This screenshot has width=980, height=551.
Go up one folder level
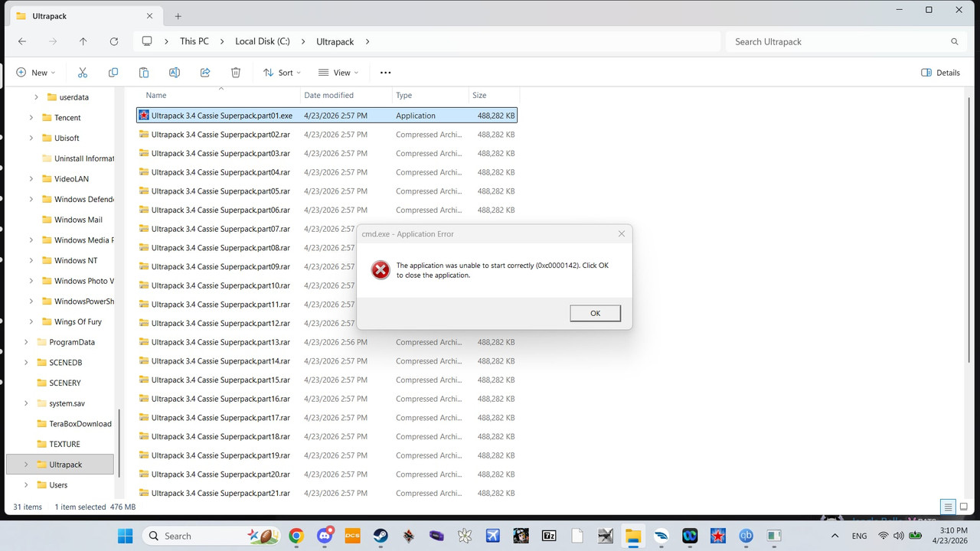coord(83,41)
